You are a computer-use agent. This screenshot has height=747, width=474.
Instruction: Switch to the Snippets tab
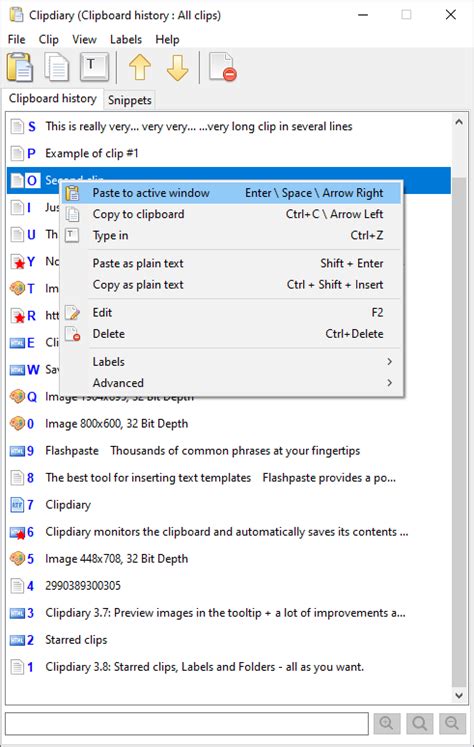click(130, 100)
